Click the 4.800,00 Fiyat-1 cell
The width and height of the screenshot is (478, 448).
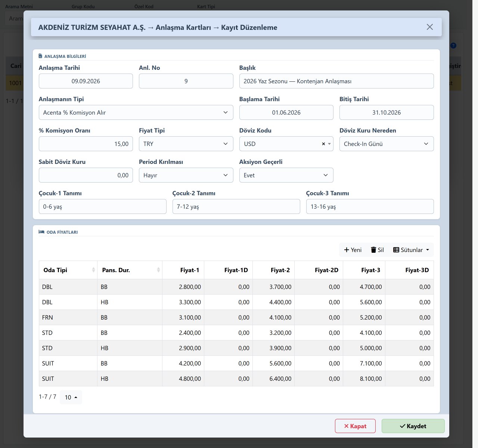click(183, 379)
